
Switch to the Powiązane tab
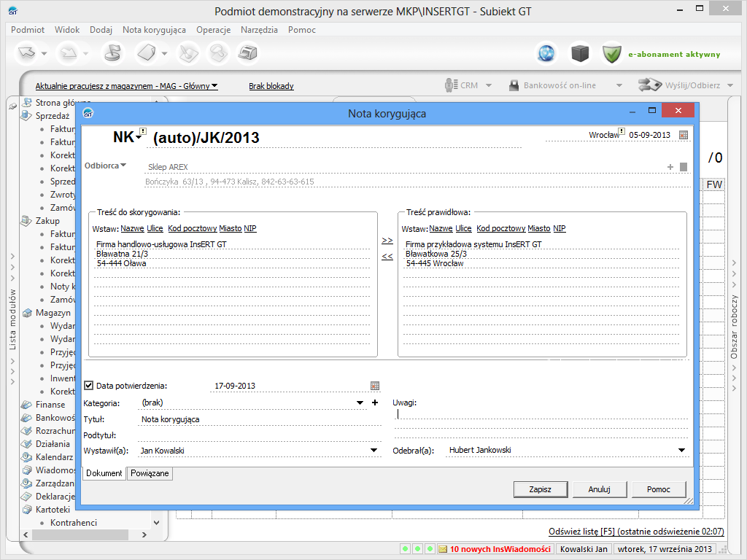coord(150,473)
